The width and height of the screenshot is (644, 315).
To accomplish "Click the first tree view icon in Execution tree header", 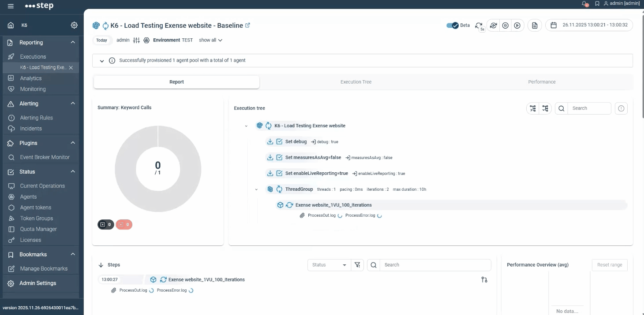I will click(533, 108).
